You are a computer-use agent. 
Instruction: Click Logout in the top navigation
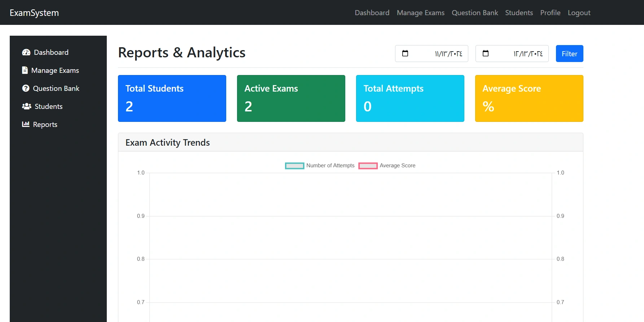point(579,13)
